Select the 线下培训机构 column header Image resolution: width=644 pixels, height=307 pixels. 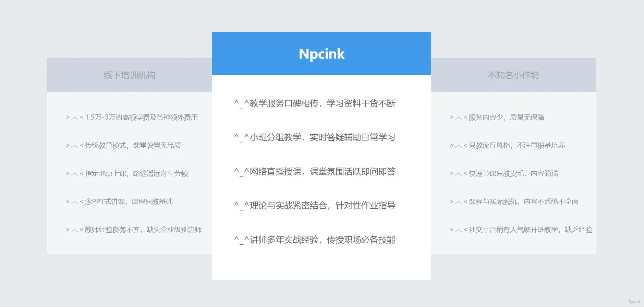(129, 75)
